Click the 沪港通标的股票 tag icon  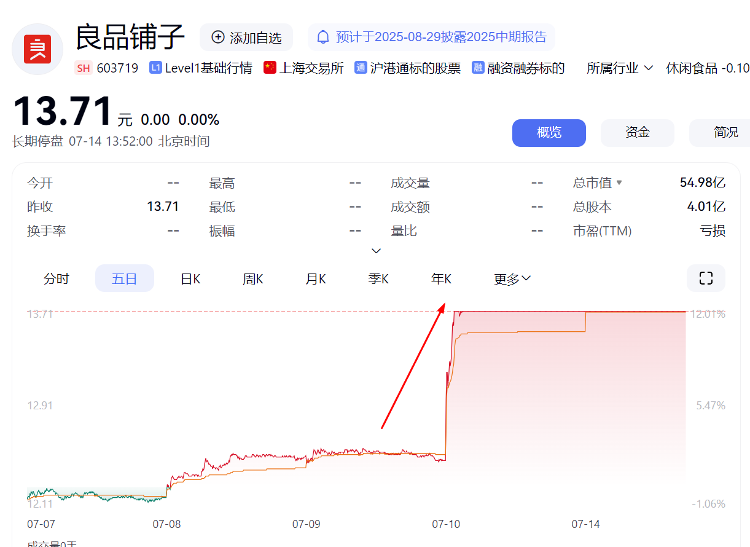361,68
